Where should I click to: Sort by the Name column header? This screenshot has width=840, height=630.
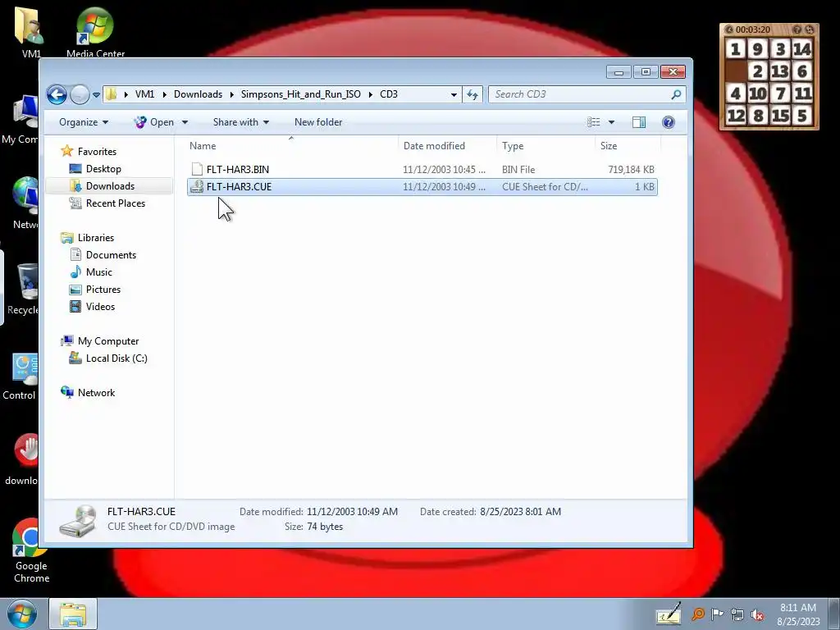click(x=291, y=146)
